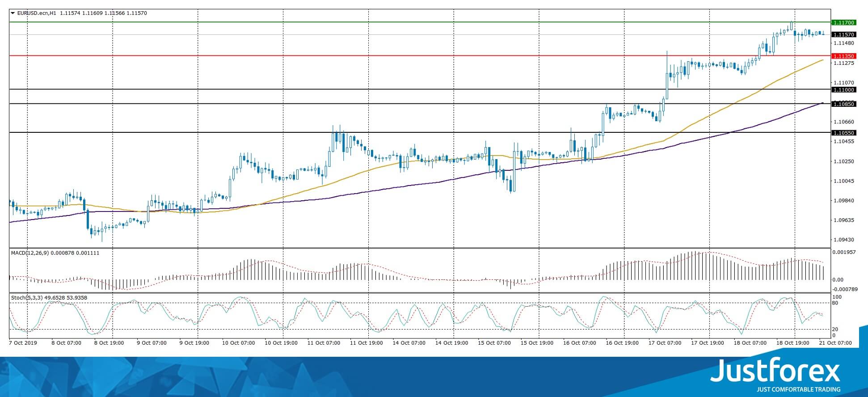Click the 1.09430 price axis value
The width and height of the screenshot is (868, 397).
click(x=843, y=240)
